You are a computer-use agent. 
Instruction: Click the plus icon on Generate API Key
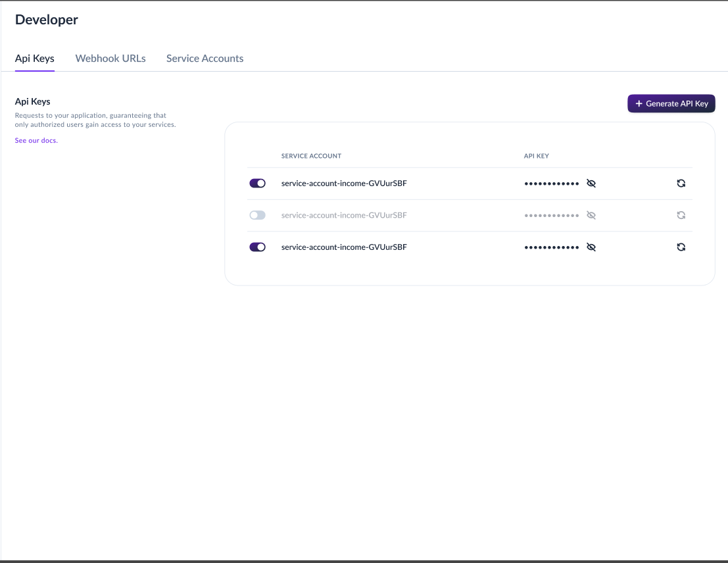coord(639,103)
